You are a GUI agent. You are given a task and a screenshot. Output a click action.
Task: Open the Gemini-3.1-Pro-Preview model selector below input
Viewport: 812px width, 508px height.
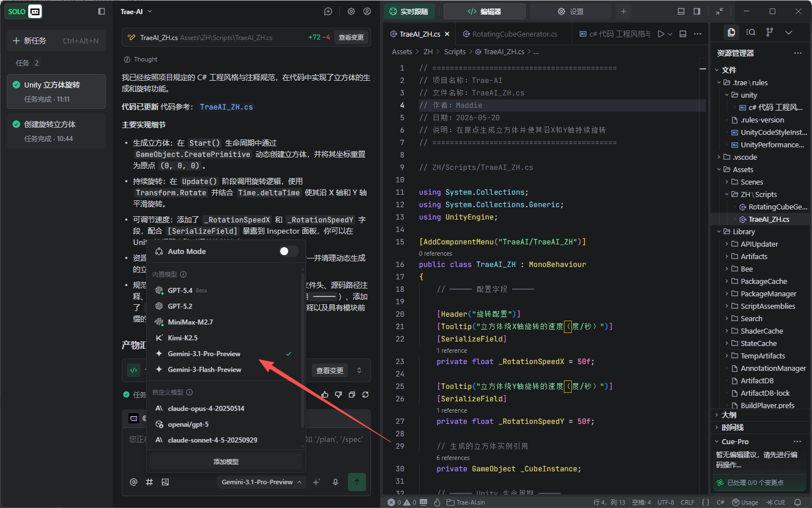pyautogui.click(x=262, y=482)
